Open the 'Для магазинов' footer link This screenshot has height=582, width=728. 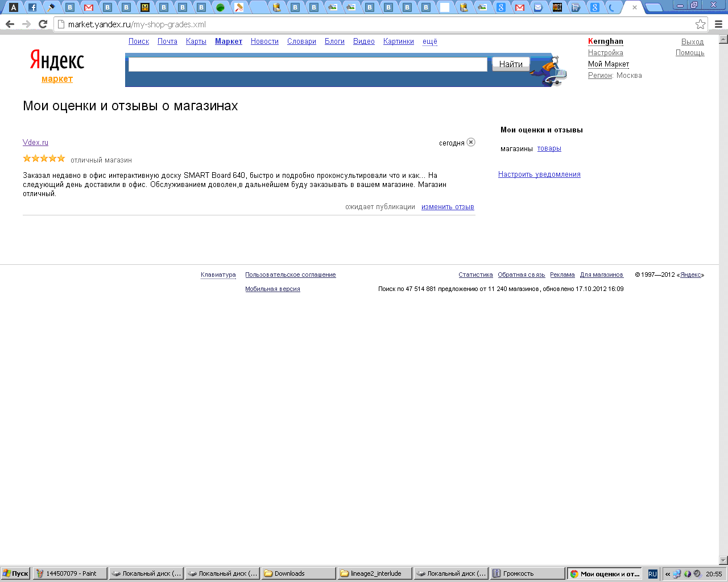click(602, 275)
